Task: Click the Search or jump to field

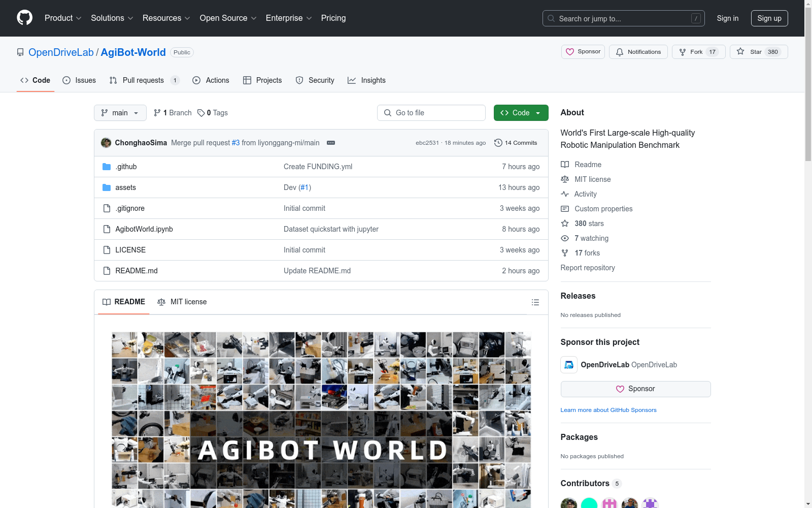Action: pos(624,18)
